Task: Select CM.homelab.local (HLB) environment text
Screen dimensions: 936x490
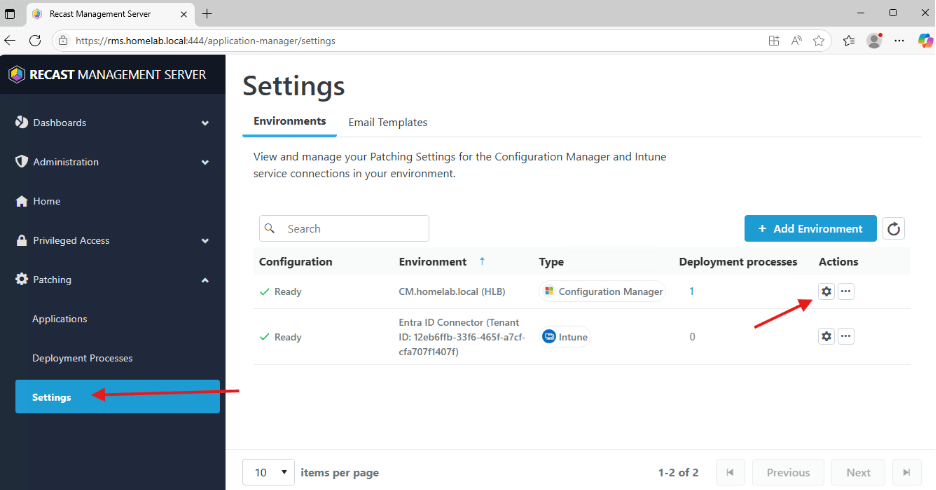Action: point(452,291)
